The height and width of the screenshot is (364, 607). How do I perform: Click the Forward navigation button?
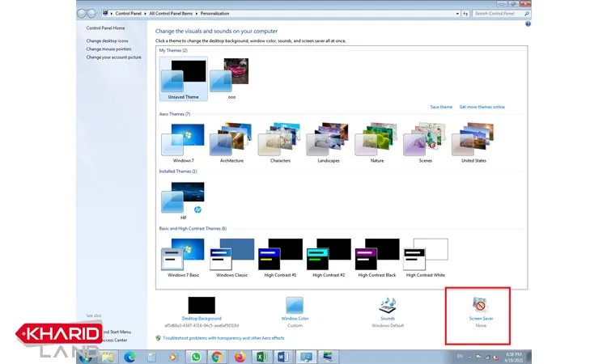click(91, 14)
